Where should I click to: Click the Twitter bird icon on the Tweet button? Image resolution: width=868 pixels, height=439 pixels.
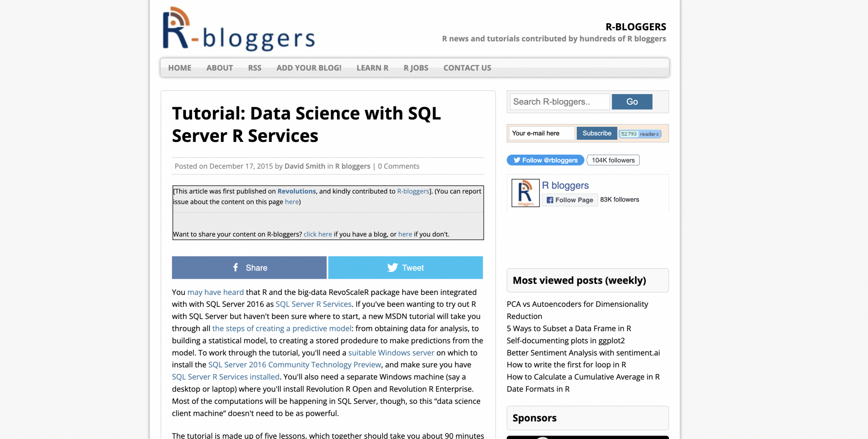[x=392, y=267]
